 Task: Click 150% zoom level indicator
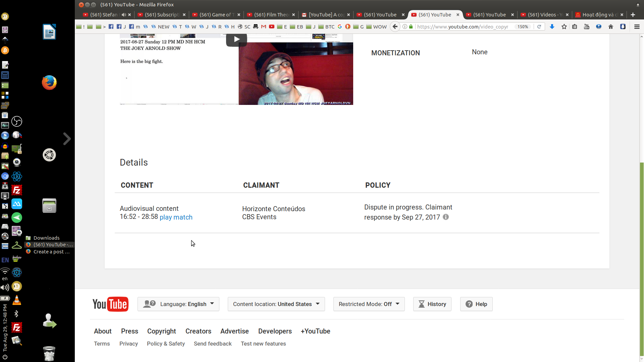point(523,26)
